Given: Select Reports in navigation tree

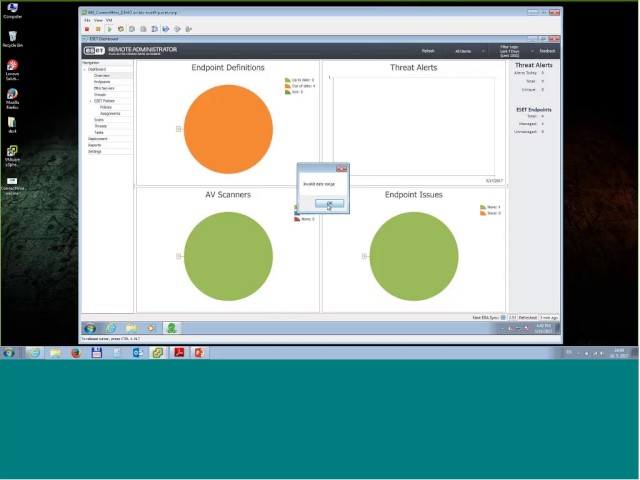Looking at the screenshot, I should point(94,145).
